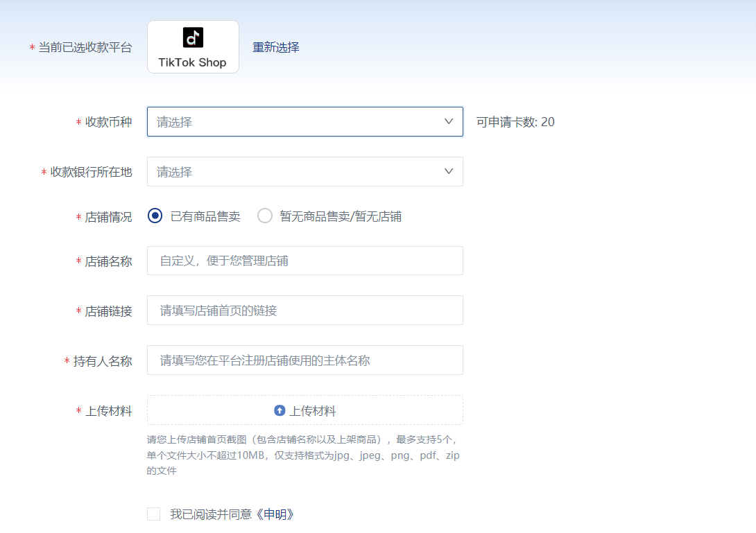Focus the 店铺链接 input field

point(304,311)
